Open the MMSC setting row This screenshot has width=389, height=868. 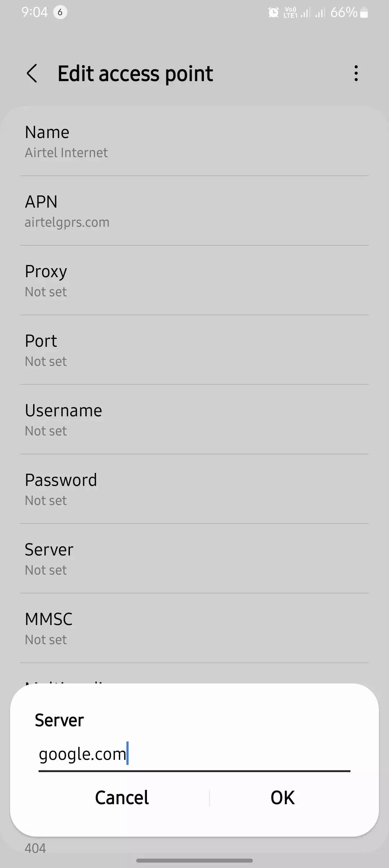coord(194,628)
